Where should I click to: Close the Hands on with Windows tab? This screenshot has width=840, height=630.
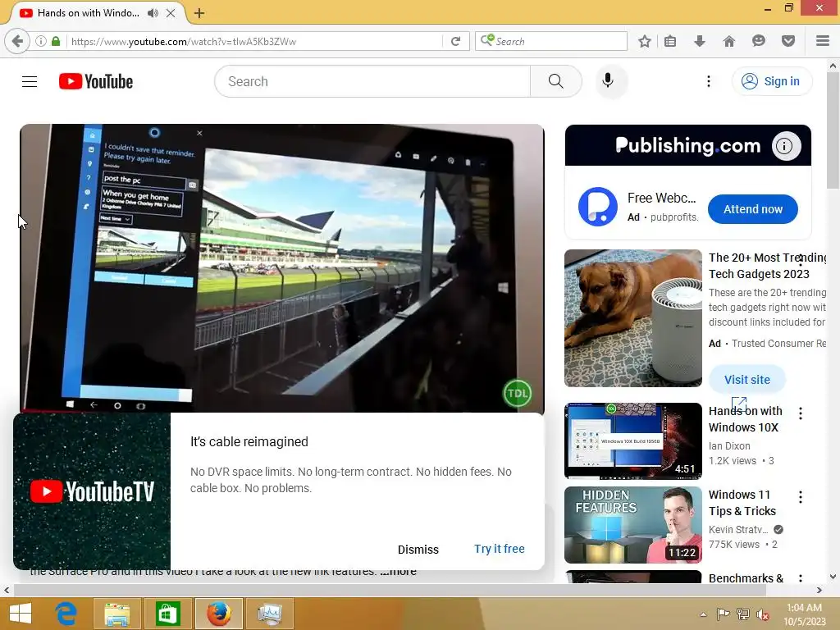(171, 13)
